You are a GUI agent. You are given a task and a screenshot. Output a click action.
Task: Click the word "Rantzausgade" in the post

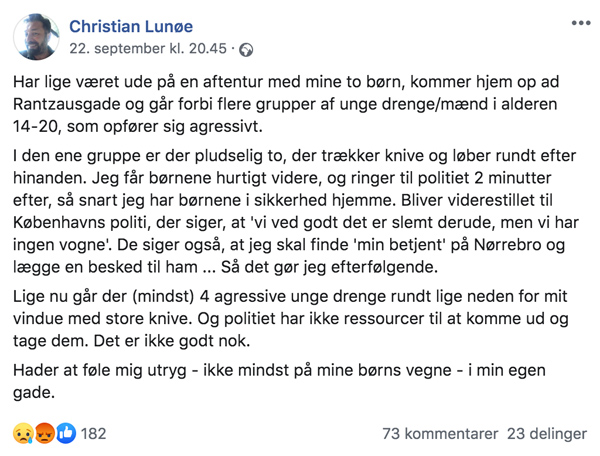[x=67, y=104]
